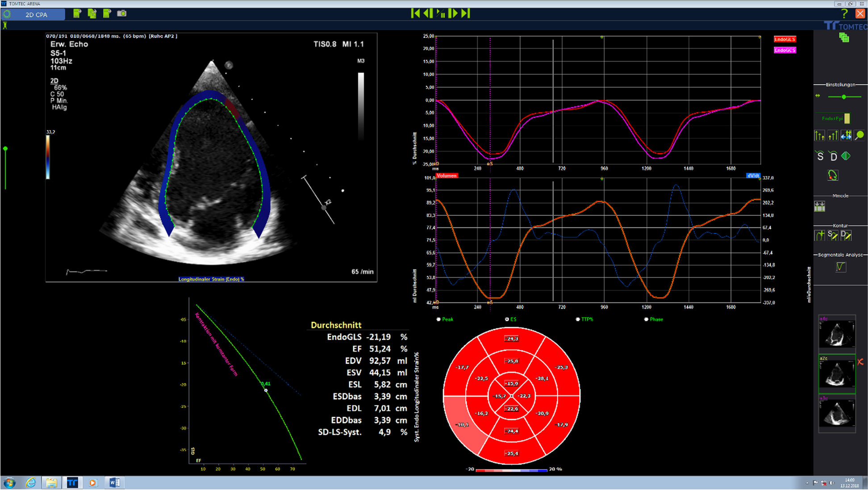Screen dimensions: 868x490
Task: Select the a3c view thumbnail
Action: click(x=837, y=413)
